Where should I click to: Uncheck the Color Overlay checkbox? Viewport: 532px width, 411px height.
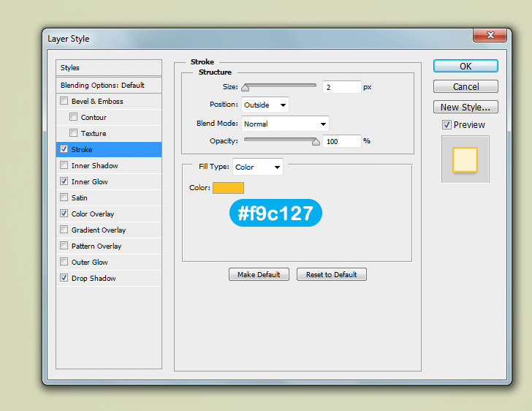[64, 214]
